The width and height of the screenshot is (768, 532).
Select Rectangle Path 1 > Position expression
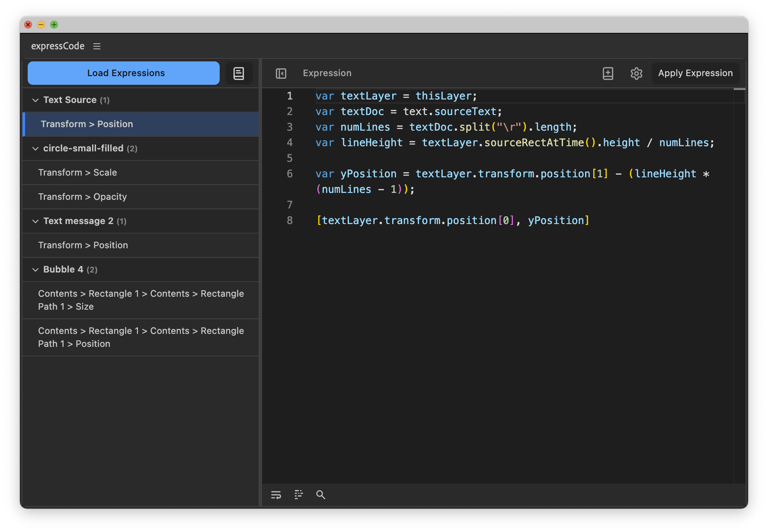[x=141, y=337]
